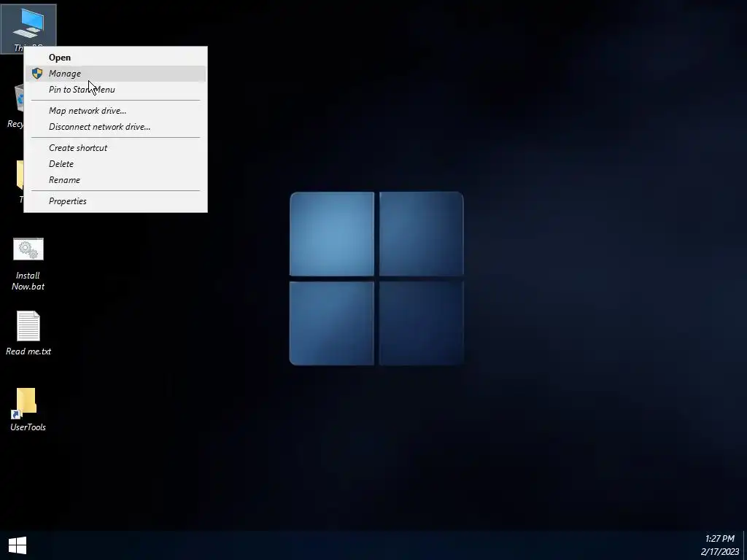Choose Delete from the context menu
Image resolution: width=747 pixels, height=560 pixels.
[x=115, y=164]
